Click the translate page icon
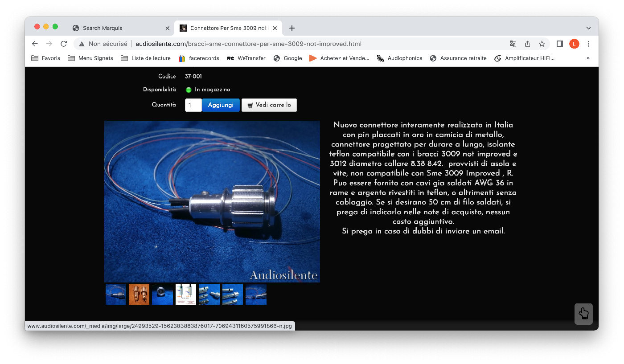 point(513,44)
